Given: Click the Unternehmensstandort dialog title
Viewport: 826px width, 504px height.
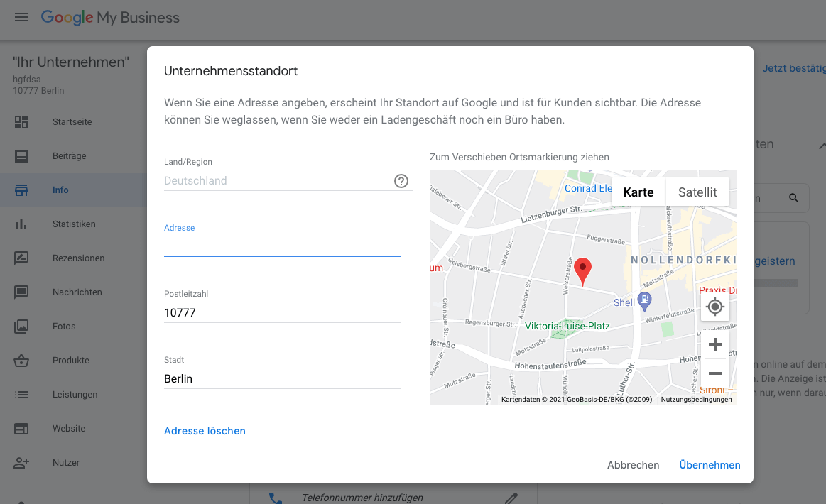Looking at the screenshot, I should coord(231,71).
